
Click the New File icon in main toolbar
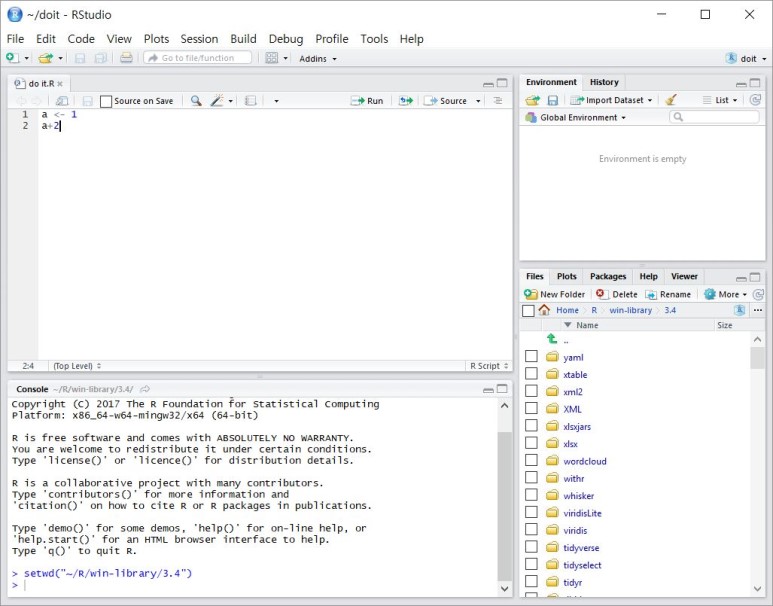(12, 58)
